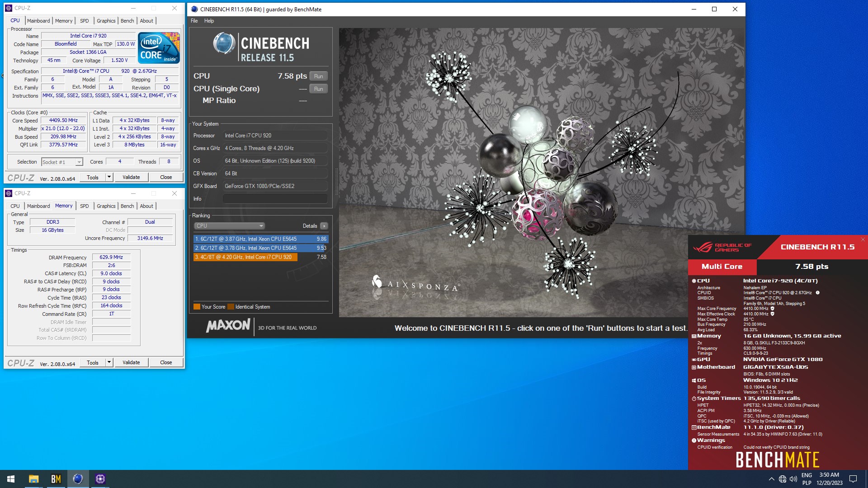Open the Help menu in Cinebench

click(209, 21)
